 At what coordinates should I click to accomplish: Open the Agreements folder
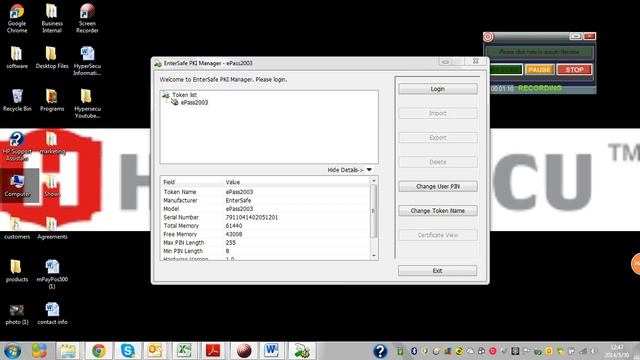(x=52, y=228)
